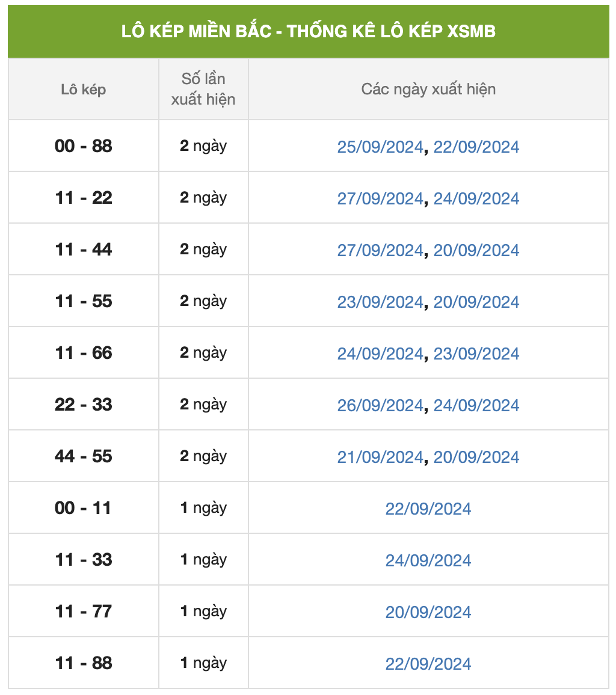Click 22/09/2024 in the 00 - 11 row
The height and width of the screenshot is (695, 616).
(x=428, y=509)
